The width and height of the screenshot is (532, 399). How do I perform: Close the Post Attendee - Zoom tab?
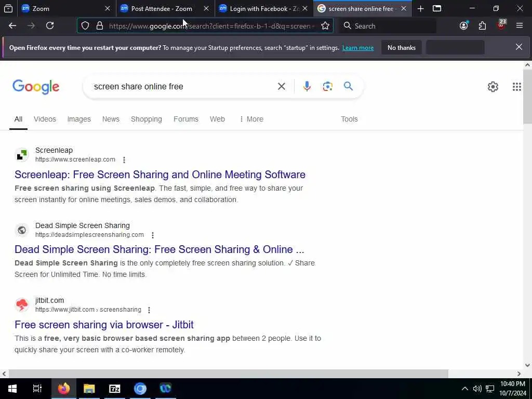pyautogui.click(x=206, y=8)
